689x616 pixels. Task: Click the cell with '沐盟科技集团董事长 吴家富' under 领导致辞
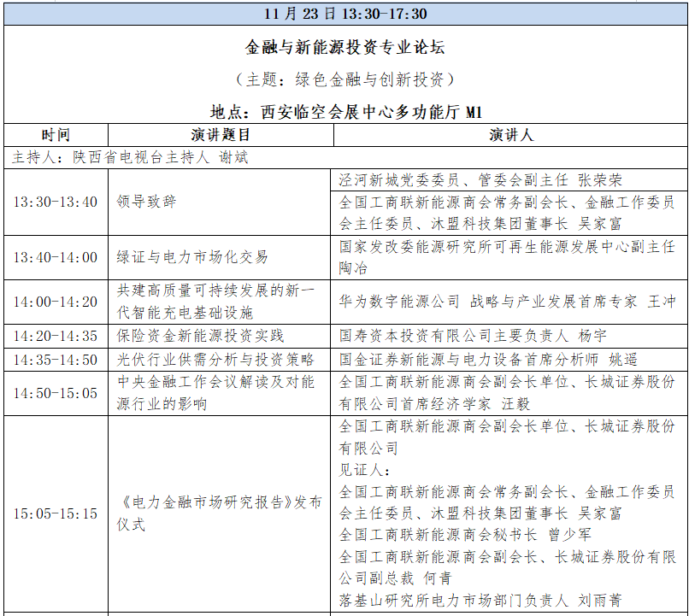coord(509,214)
